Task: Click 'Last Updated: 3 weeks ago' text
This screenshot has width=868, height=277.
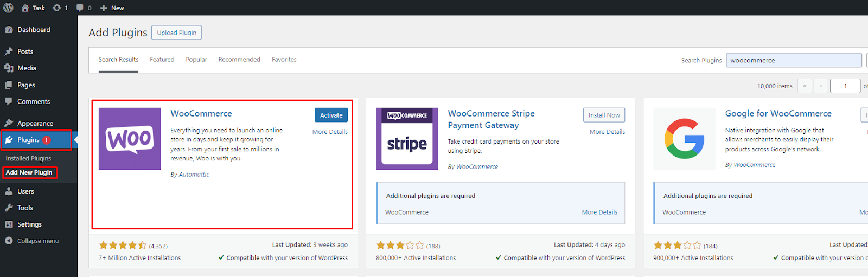Action: pos(310,245)
